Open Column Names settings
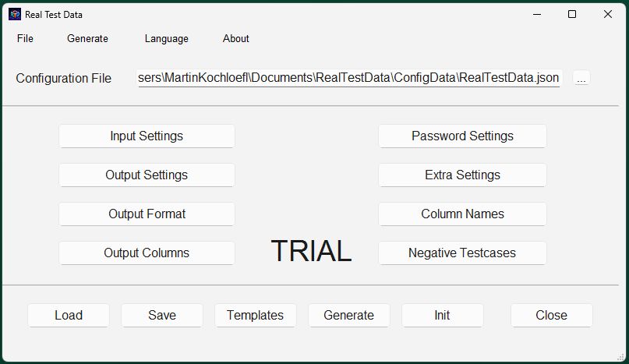The image size is (629, 364). tap(462, 214)
